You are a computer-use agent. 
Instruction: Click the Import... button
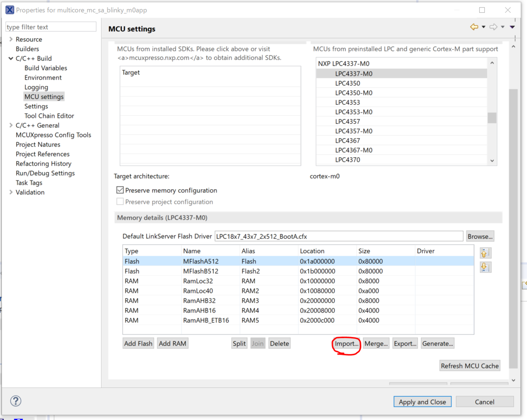point(347,344)
